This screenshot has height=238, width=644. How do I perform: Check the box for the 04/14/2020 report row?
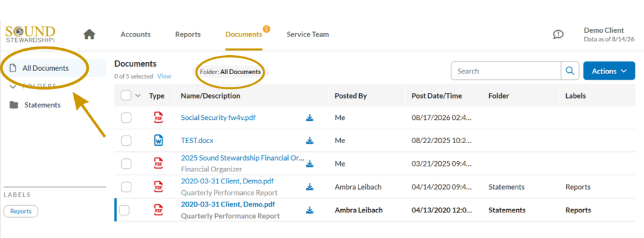tap(126, 187)
